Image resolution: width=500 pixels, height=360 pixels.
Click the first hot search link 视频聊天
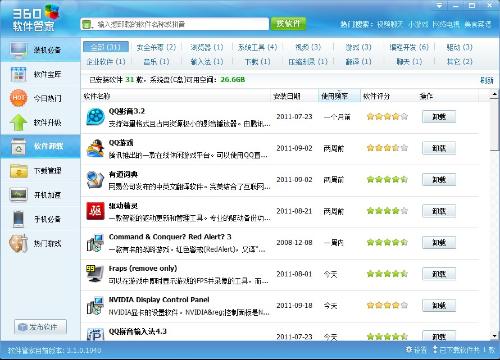click(390, 24)
